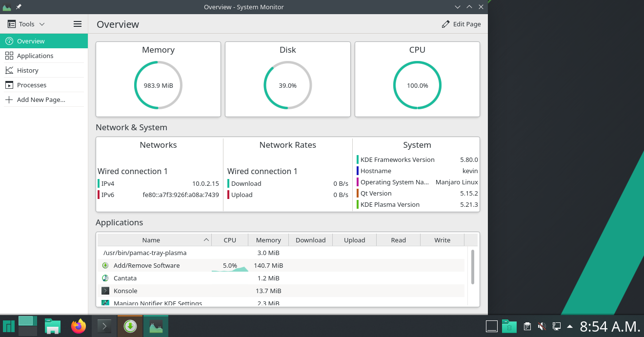Sort applications by Download column
This screenshot has height=337, width=644.
(310, 240)
